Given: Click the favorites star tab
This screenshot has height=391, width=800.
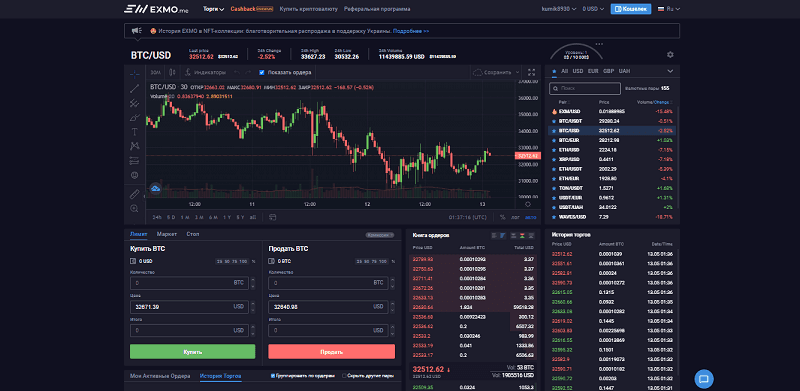Looking at the screenshot, I should 554,71.
